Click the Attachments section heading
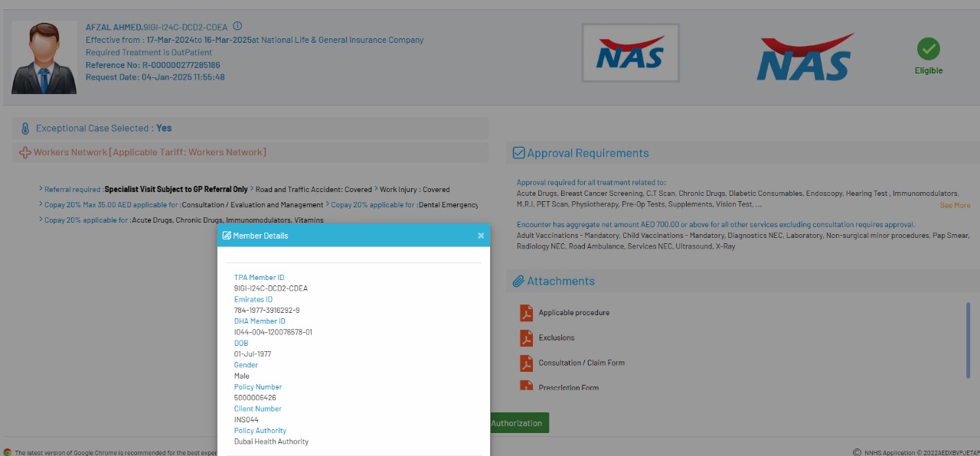The image size is (980, 456). click(x=560, y=282)
